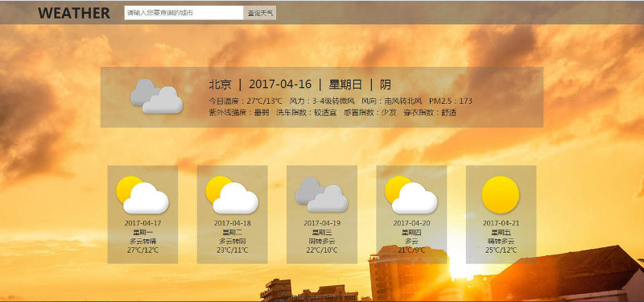This screenshot has height=302, width=644.
Task: Click the 星期五 label in forecast
Action: click(x=501, y=232)
